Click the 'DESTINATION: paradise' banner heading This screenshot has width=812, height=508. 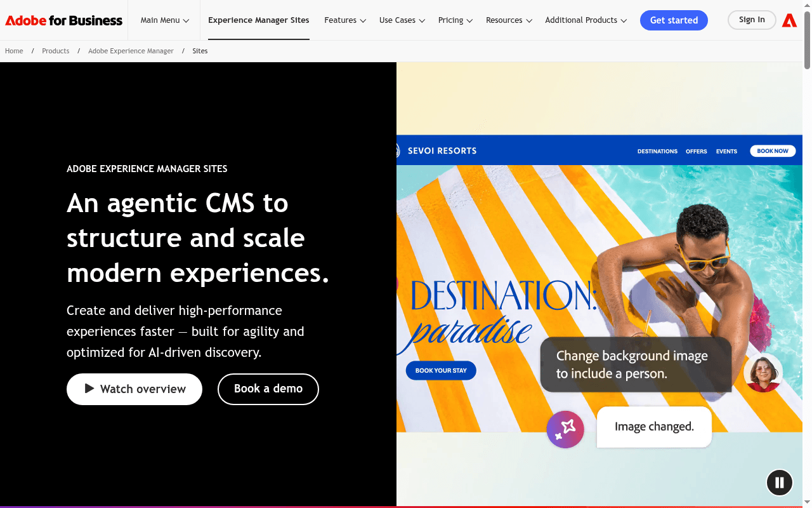(x=498, y=316)
